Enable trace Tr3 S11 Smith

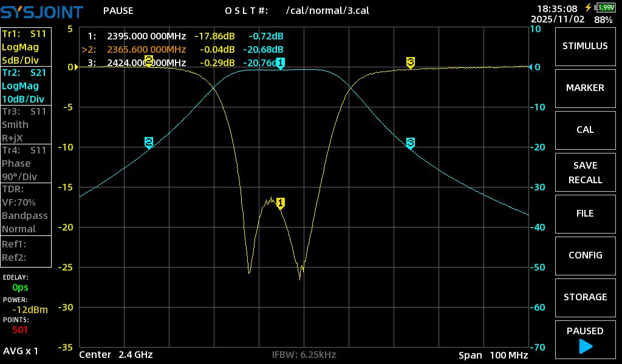tap(26, 124)
